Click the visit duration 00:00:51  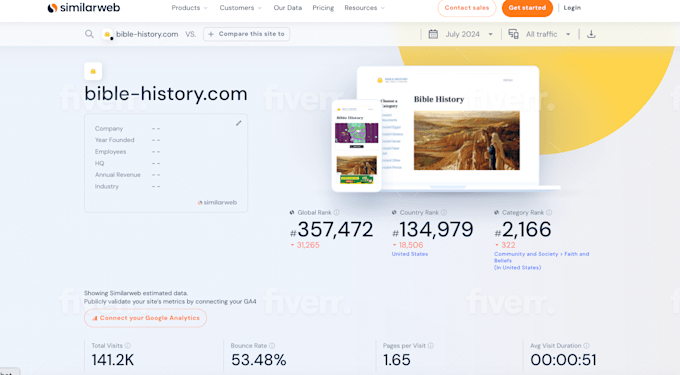point(563,360)
